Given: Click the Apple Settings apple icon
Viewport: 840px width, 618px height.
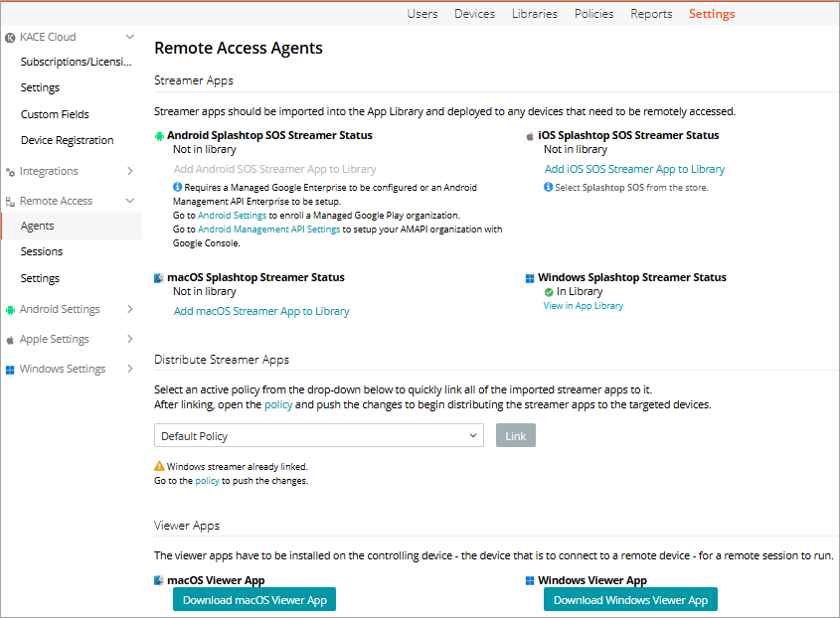Looking at the screenshot, I should [x=10, y=340].
